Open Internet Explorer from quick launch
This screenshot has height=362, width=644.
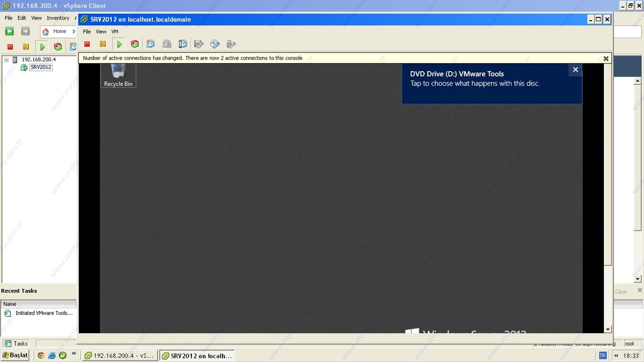(52, 355)
